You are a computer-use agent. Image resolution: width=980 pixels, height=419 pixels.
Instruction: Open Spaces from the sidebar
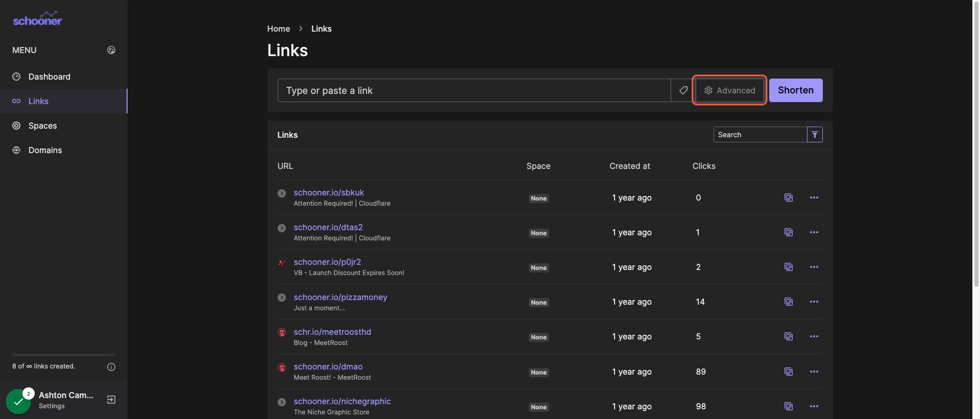pyautogui.click(x=63, y=126)
